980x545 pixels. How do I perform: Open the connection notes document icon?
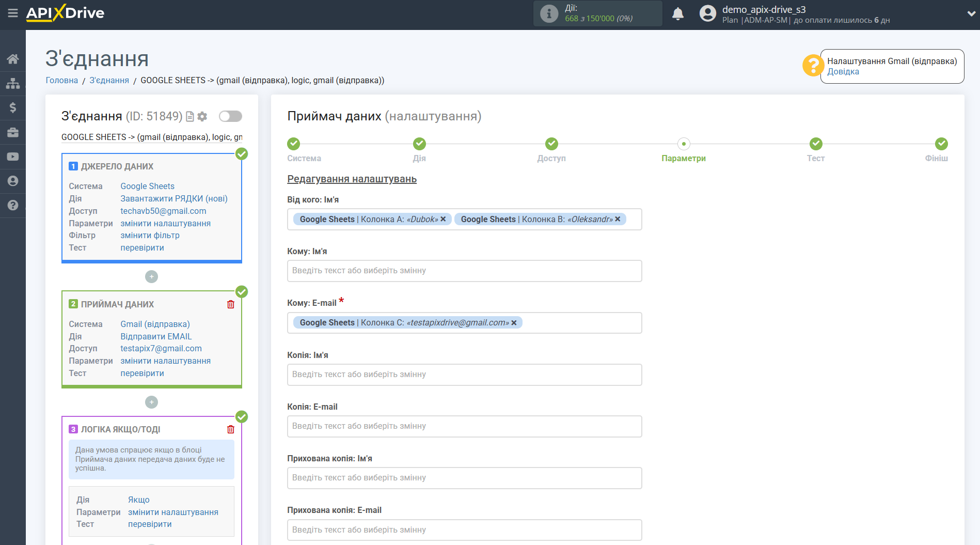click(190, 117)
